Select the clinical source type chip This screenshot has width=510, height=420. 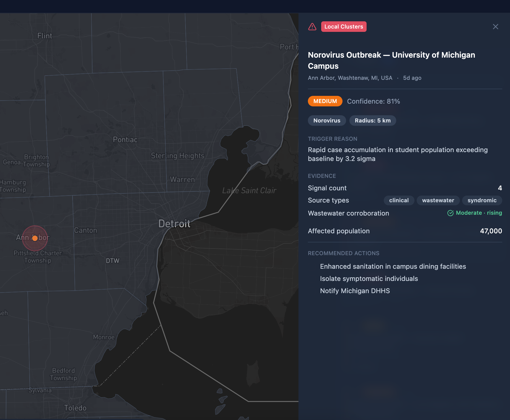coord(399,200)
